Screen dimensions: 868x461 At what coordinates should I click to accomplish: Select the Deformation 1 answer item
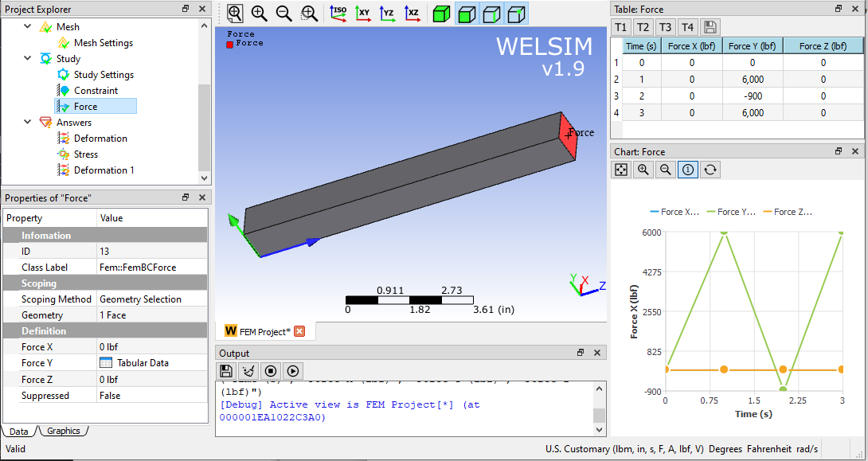click(x=104, y=170)
